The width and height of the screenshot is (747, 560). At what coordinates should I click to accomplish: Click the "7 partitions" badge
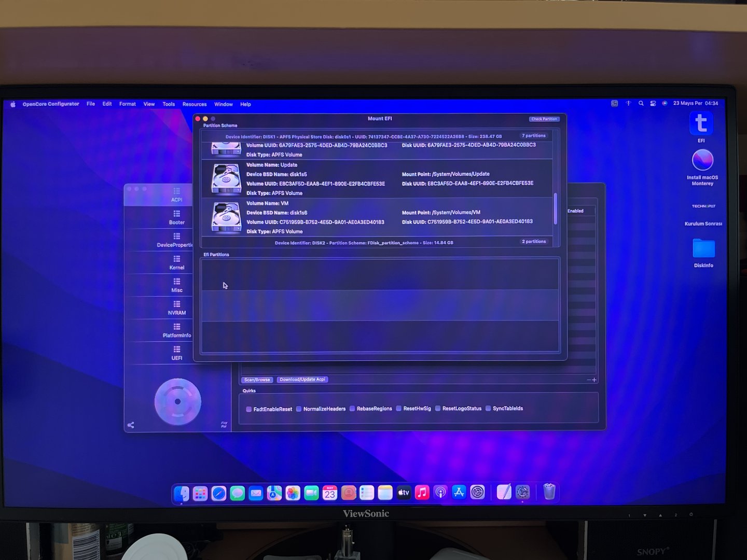coord(534,136)
